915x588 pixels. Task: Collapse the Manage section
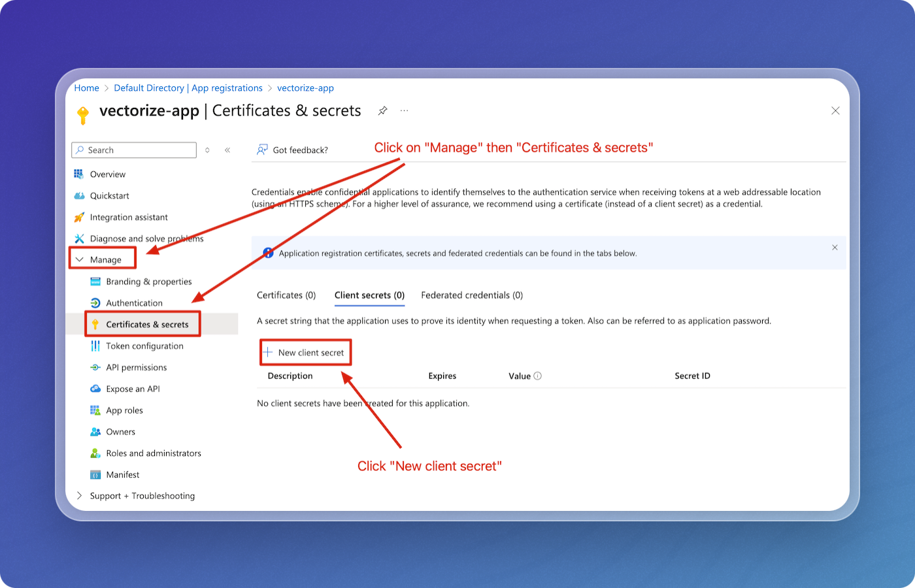point(80,259)
